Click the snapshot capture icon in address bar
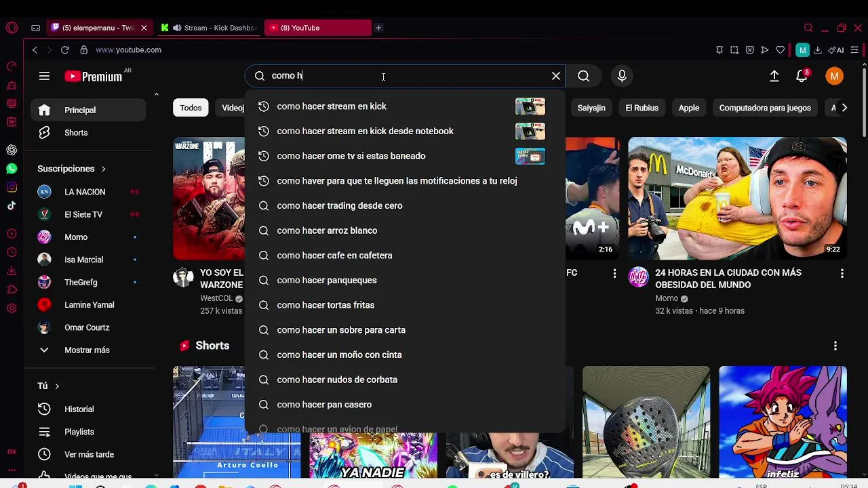Image resolution: width=868 pixels, height=488 pixels. pyautogui.click(x=734, y=49)
